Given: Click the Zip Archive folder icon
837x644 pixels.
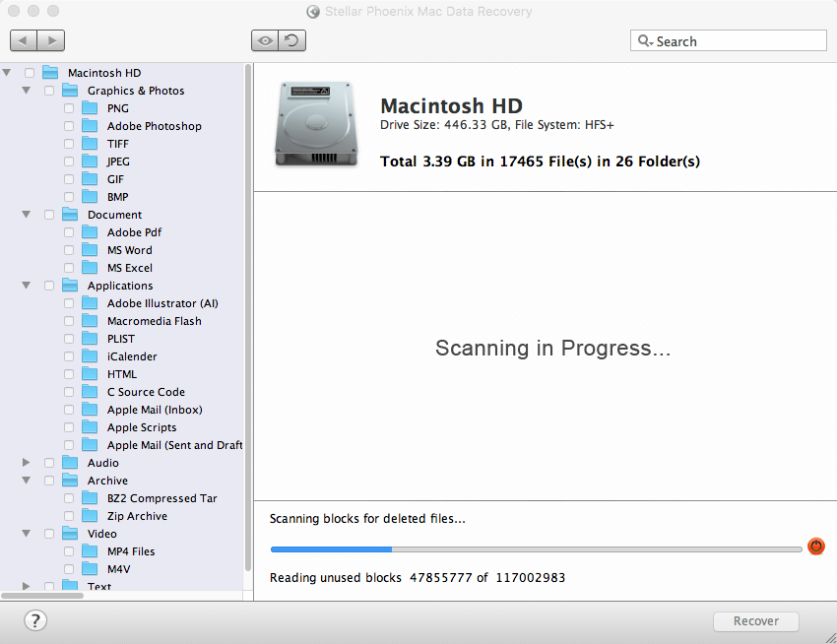Looking at the screenshot, I should click(x=90, y=516).
